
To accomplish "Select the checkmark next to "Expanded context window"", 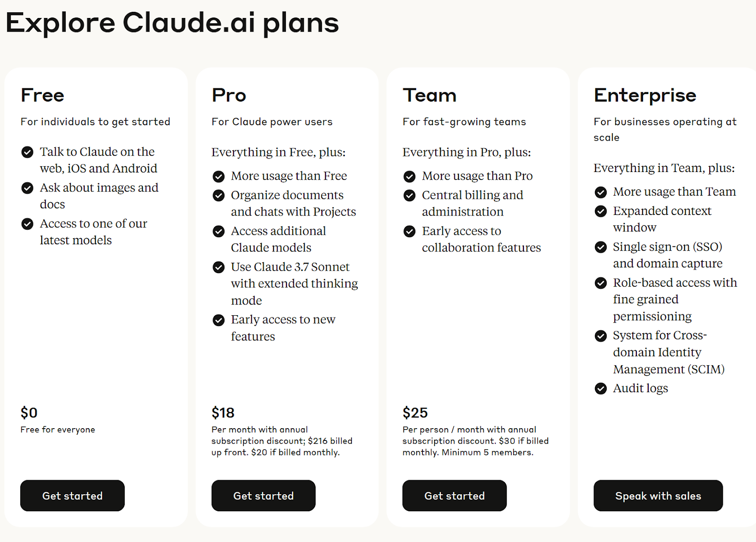I will 601,211.
